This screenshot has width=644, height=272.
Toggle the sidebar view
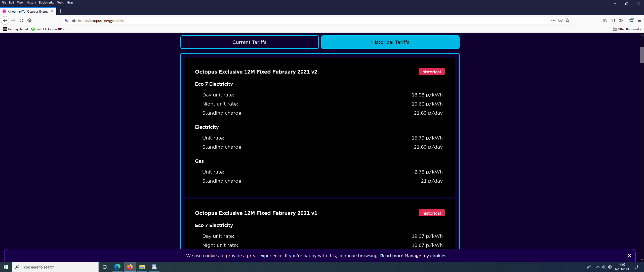pos(613,20)
